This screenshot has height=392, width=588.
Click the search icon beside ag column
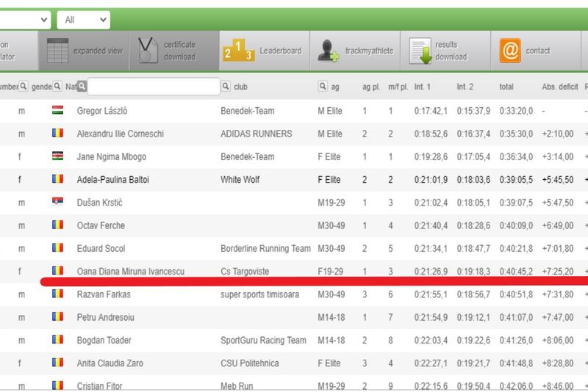(x=323, y=87)
